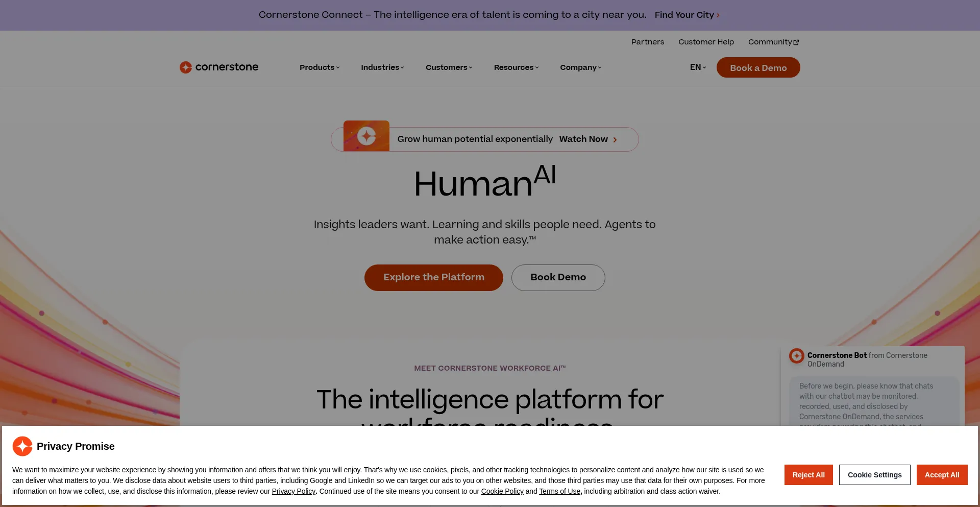This screenshot has width=980, height=507.
Task: Accept all cookies
Action: pos(942,475)
